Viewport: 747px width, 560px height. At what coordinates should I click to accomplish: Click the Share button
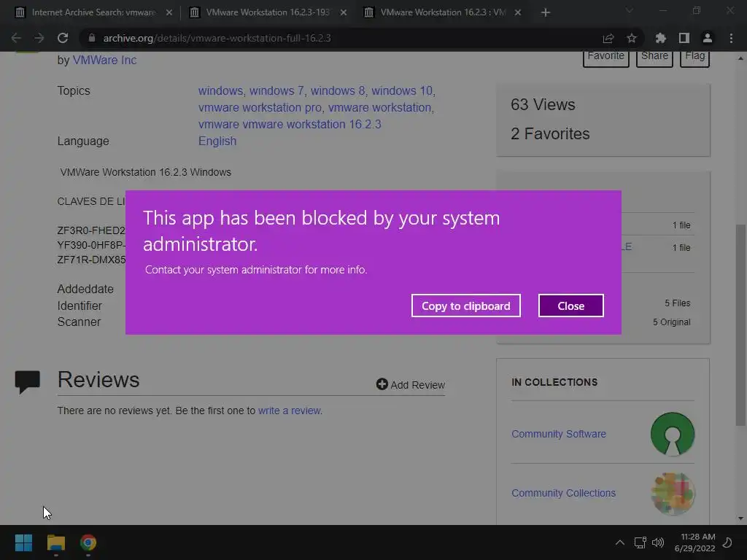click(654, 56)
